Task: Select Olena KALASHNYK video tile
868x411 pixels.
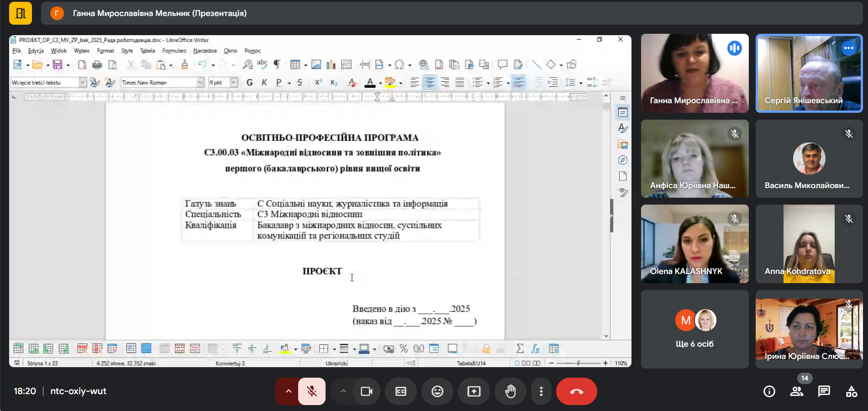Action: click(x=694, y=244)
